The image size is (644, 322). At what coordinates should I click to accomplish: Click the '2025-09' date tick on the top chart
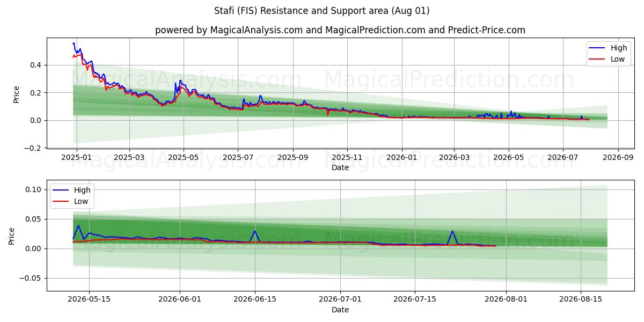click(293, 157)
